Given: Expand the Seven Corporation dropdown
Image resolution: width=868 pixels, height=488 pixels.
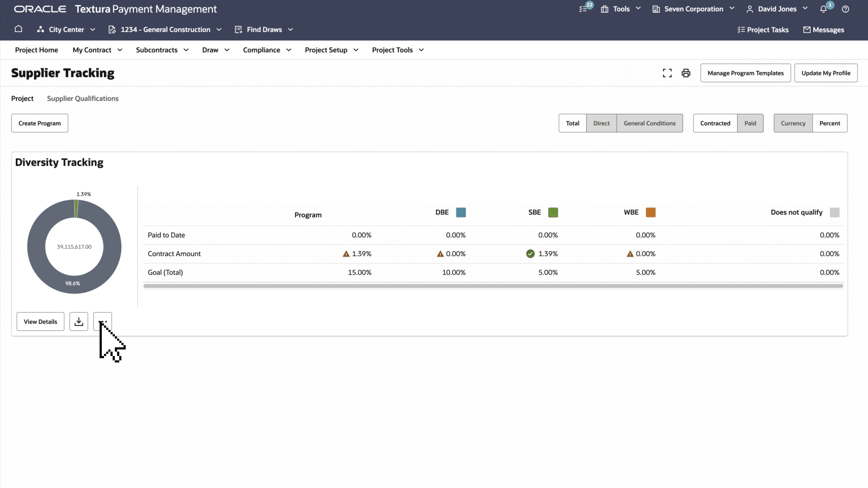Looking at the screenshot, I should click(x=693, y=9).
